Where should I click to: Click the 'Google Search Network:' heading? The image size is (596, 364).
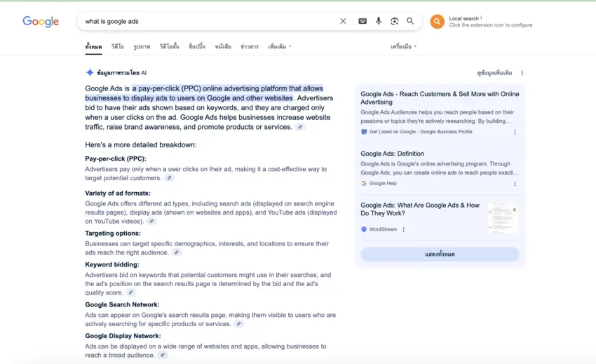(123, 304)
